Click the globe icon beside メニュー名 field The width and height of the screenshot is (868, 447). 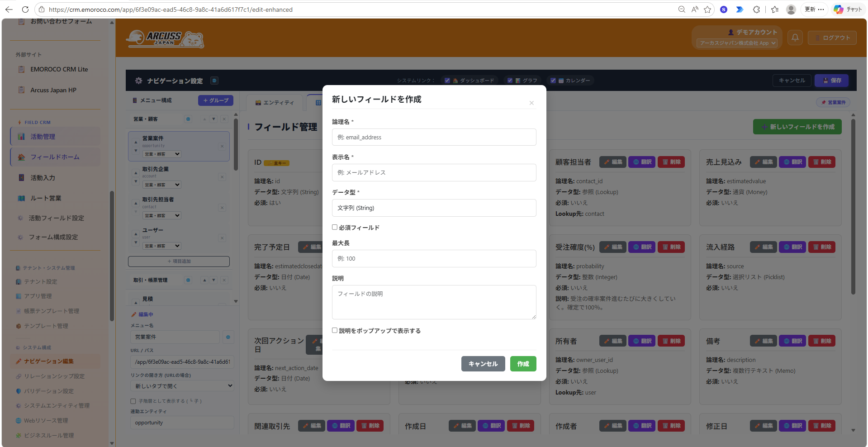pyautogui.click(x=228, y=337)
